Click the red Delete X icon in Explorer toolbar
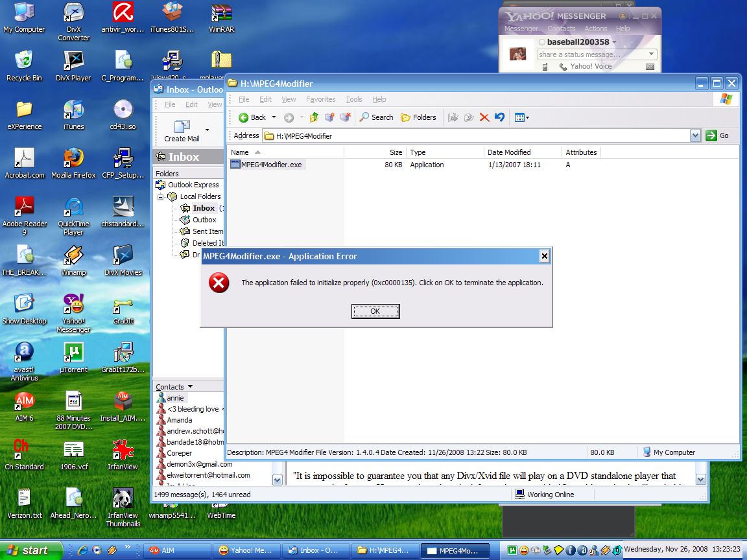The image size is (747, 560). [484, 117]
